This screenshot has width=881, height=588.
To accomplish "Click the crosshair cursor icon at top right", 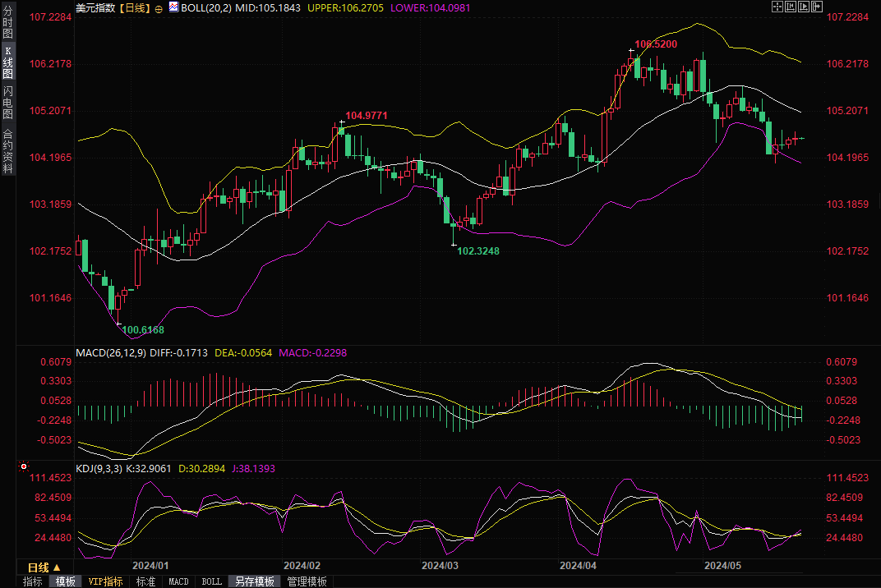I will (x=777, y=7).
